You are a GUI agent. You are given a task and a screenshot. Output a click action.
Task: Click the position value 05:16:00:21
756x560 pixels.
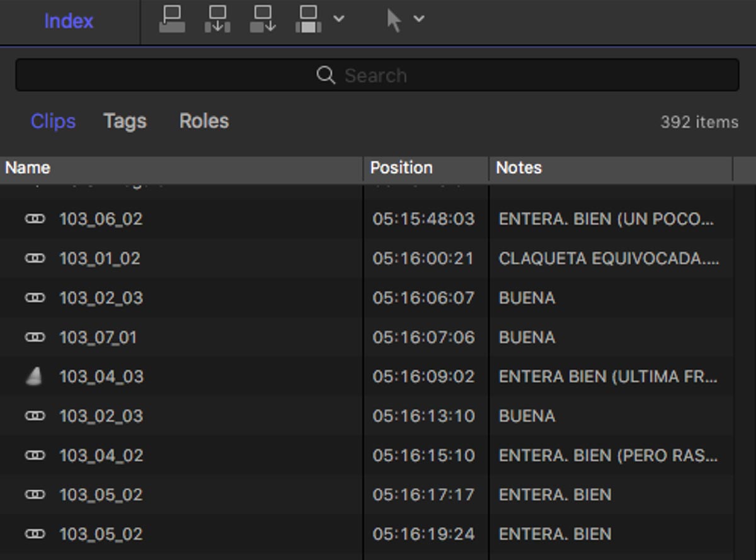(423, 258)
